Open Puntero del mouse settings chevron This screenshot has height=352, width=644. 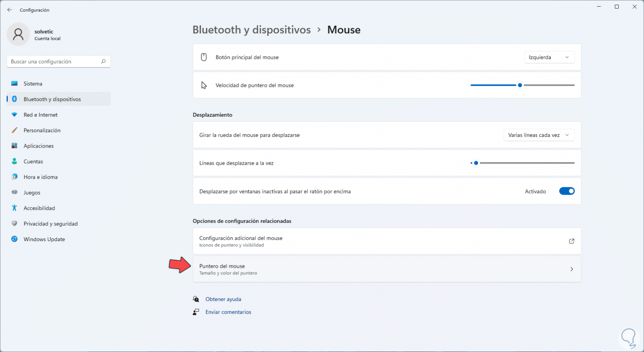click(x=571, y=269)
